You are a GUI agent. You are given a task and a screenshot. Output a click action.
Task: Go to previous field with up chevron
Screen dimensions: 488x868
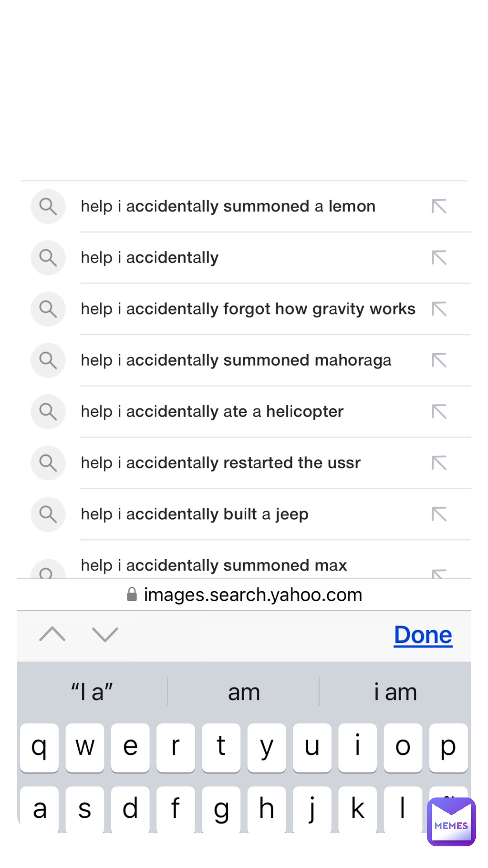(x=52, y=634)
